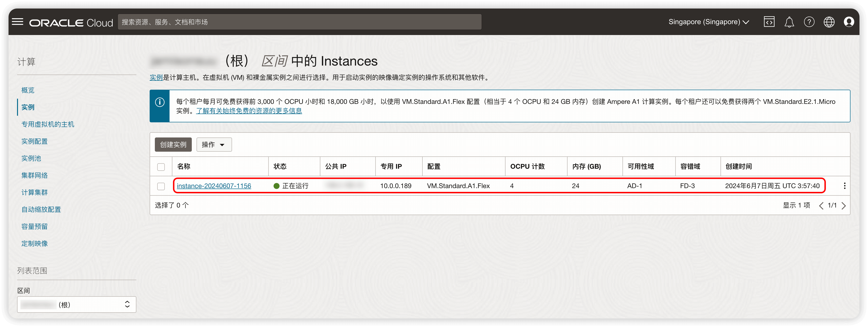
Task: Open 了解有关始终免费的资源的更多信息 link
Action: point(249,111)
